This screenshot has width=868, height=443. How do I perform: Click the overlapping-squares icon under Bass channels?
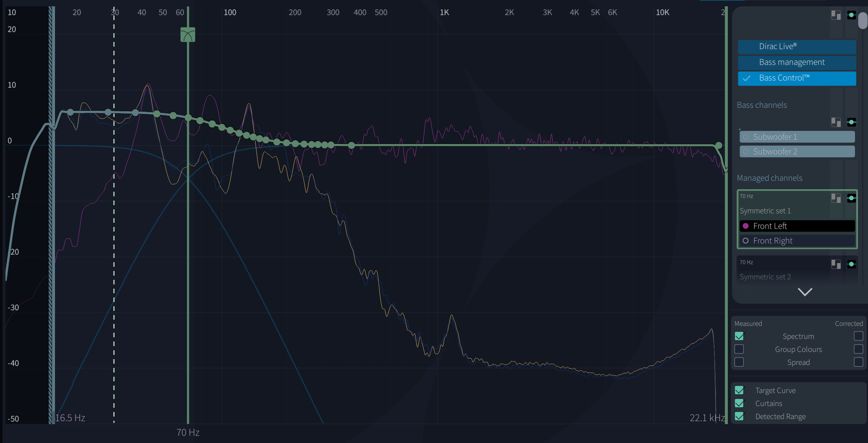(836, 122)
